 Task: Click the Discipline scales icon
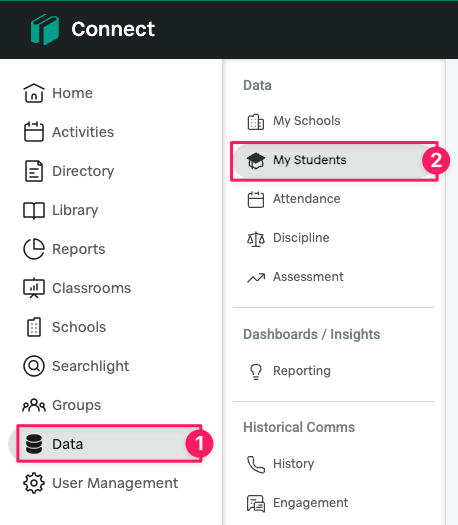(256, 239)
